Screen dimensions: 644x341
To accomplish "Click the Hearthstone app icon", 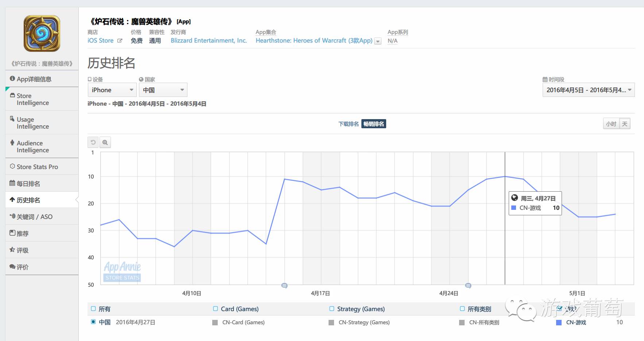I will point(42,34).
